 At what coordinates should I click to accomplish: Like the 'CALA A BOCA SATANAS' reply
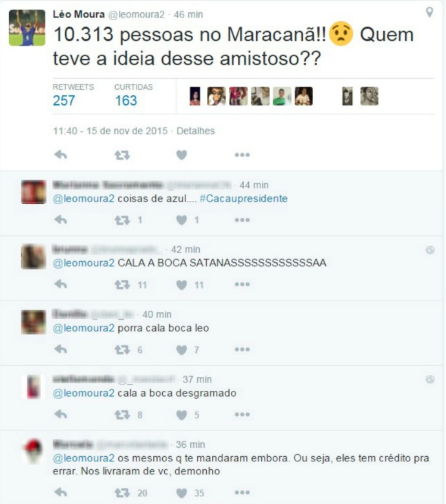point(182,285)
